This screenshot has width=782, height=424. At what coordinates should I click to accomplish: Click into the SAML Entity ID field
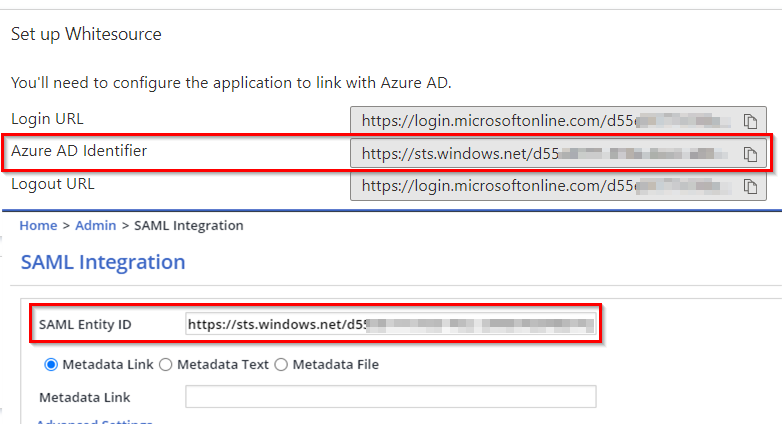click(390, 325)
